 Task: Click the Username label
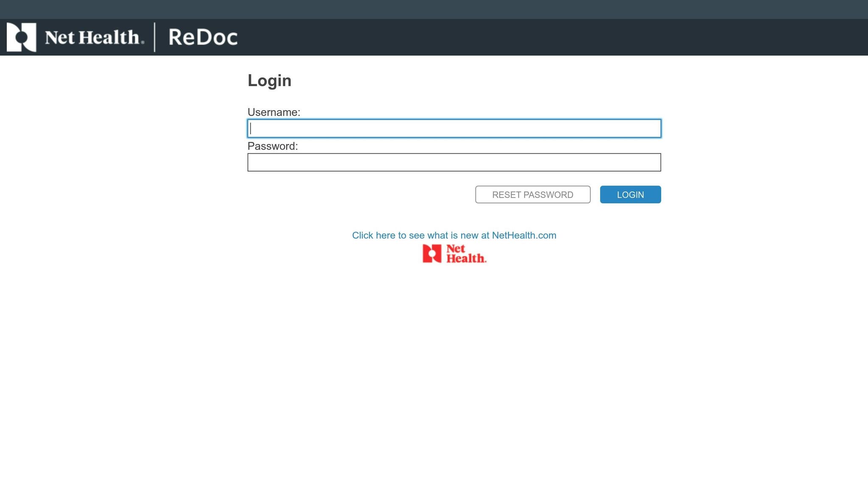pos(274,112)
